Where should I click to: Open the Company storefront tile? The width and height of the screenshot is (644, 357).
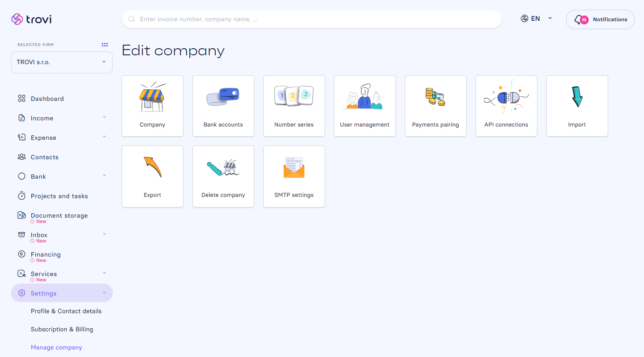coord(153,106)
